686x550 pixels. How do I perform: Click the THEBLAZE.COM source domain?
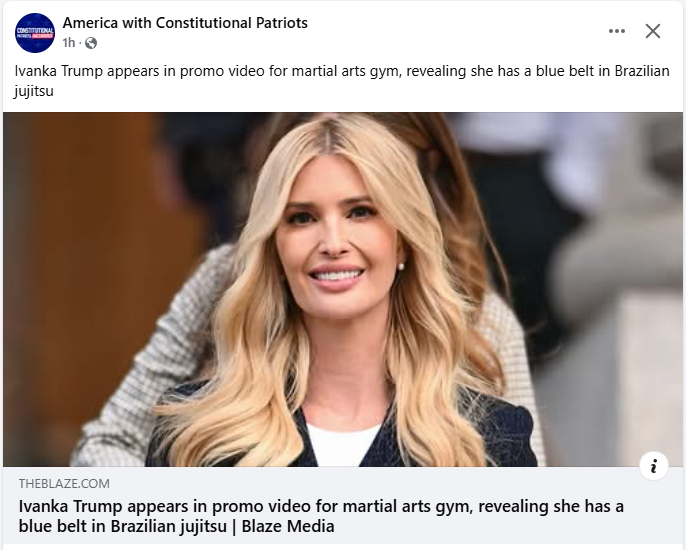(x=64, y=483)
